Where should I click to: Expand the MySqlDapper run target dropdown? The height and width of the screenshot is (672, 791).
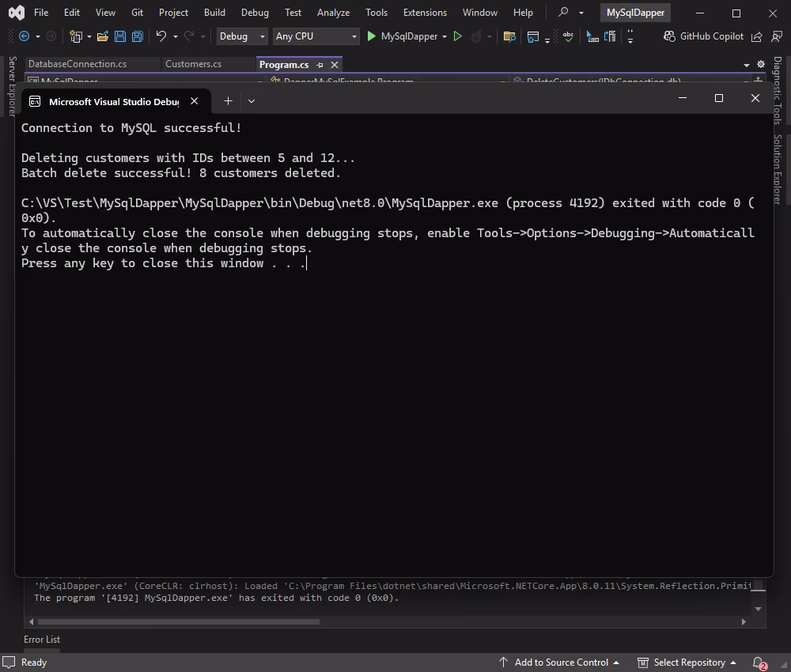pos(445,36)
